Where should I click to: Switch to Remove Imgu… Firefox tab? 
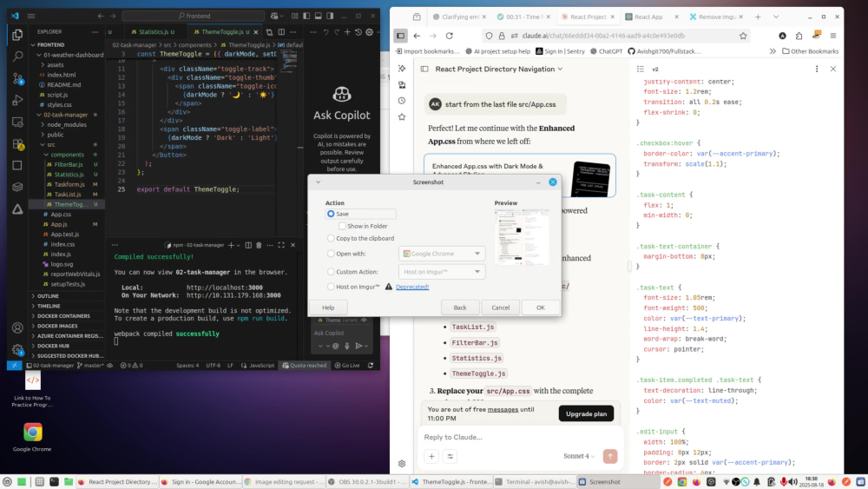click(x=716, y=17)
